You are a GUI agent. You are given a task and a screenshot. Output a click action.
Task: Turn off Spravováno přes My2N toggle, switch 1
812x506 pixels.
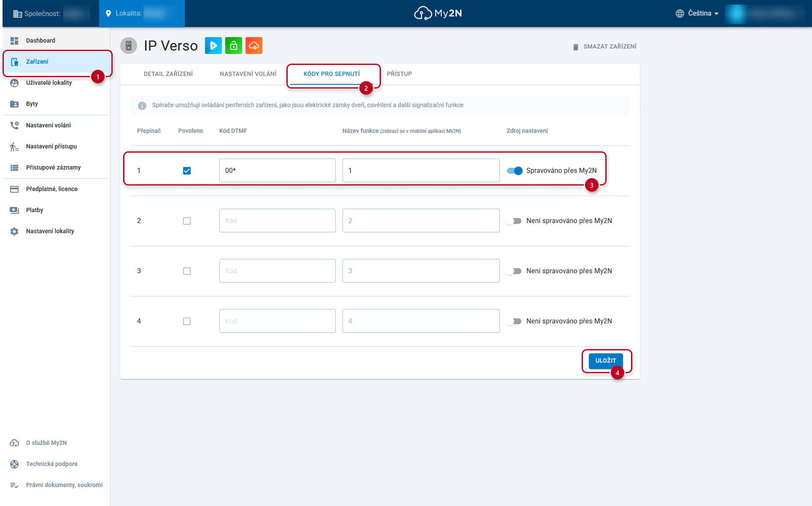click(515, 171)
